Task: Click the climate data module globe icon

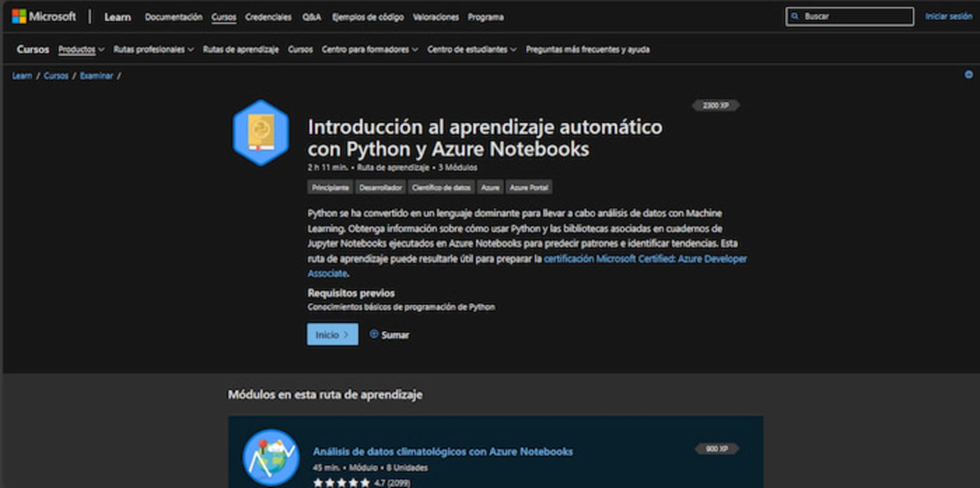Action: pos(271,457)
